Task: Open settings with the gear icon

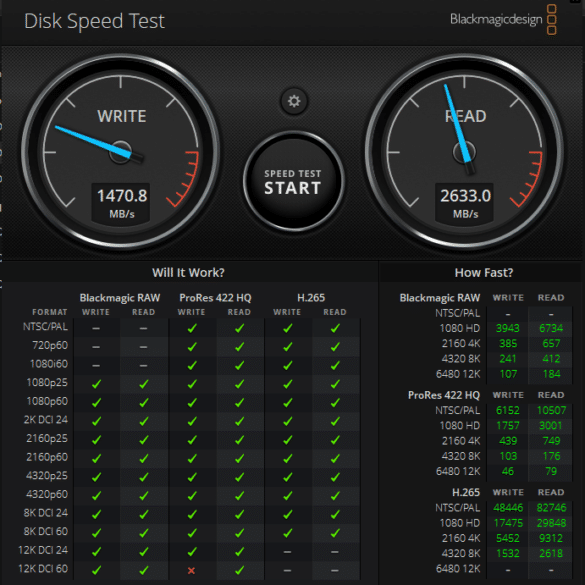Action: pyautogui.click(x=294, y=101)
